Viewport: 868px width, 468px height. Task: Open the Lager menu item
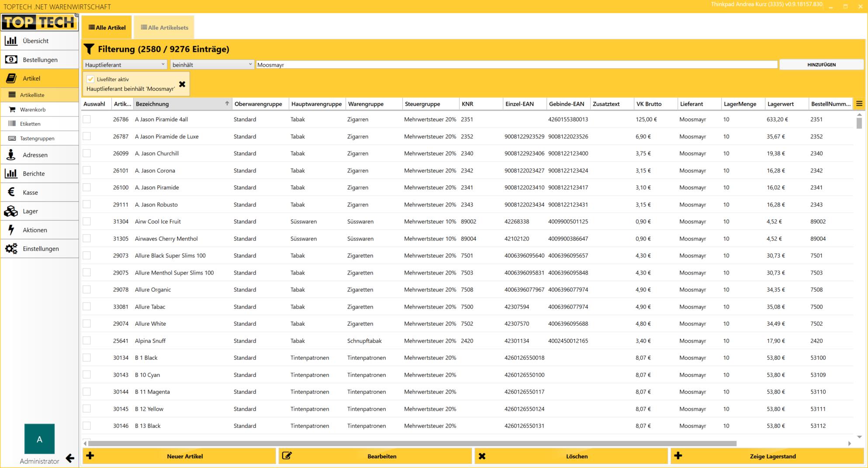click(39, 211)
